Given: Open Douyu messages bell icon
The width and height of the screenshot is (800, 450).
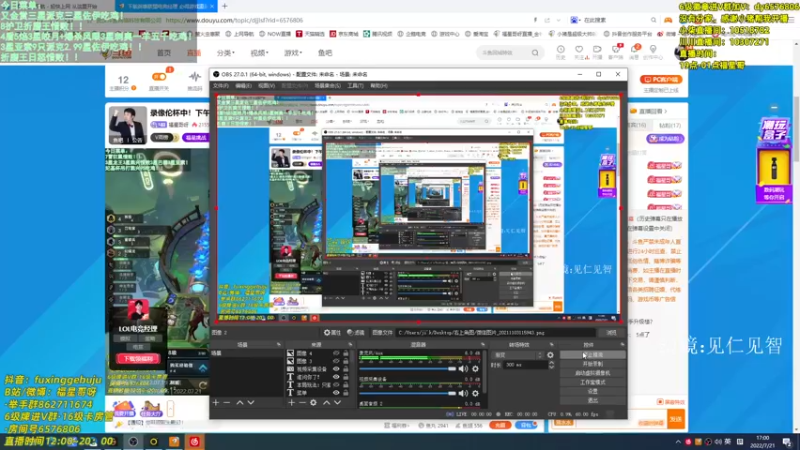Looking at the screenshot, I should click(634, 50).
